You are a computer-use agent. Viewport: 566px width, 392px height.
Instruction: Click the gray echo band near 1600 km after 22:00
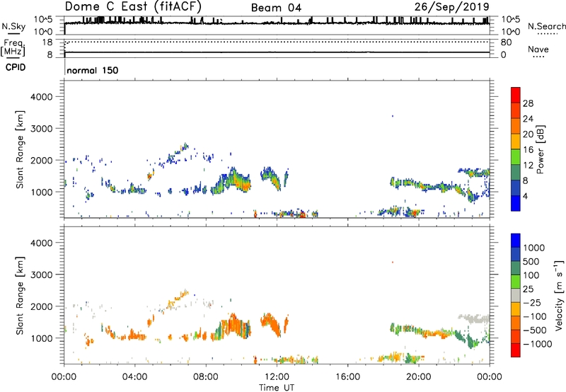[x=473, y=318]
